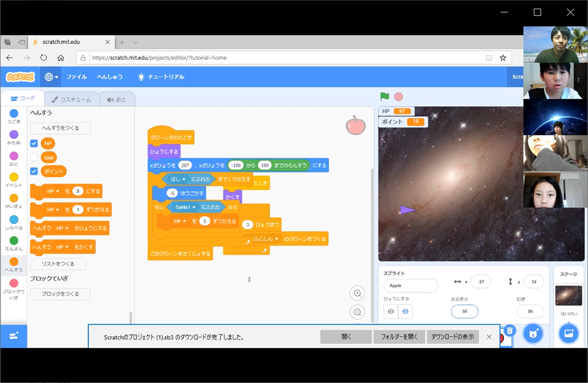588x383 pixels.
Task: Click このクローンをさくじょする block
Action: point(180,254)
